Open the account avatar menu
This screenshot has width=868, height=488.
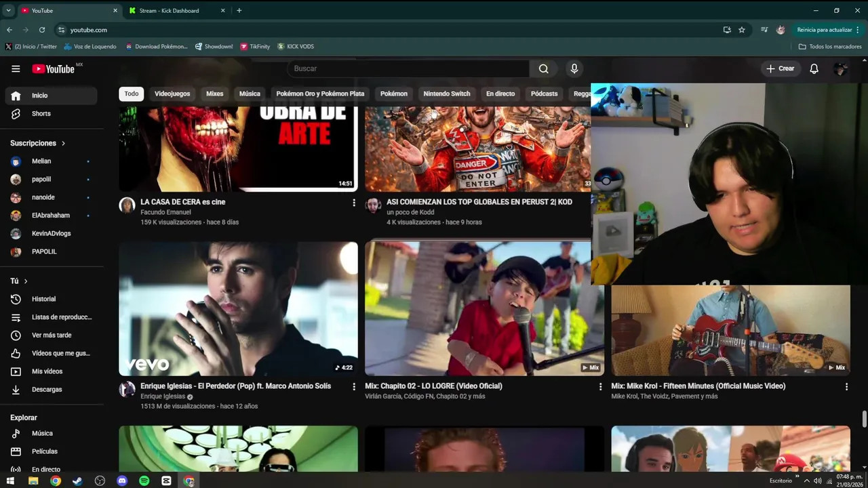(840, 68)
